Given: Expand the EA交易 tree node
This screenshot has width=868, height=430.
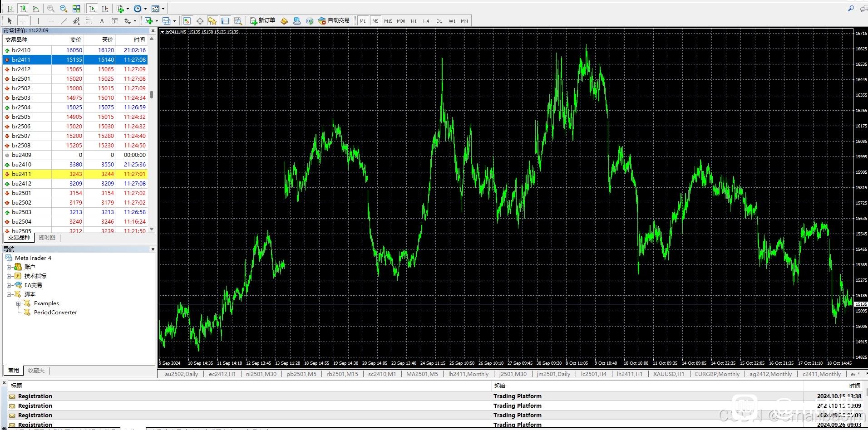Looking at the screenshot, I should (9, 285).
